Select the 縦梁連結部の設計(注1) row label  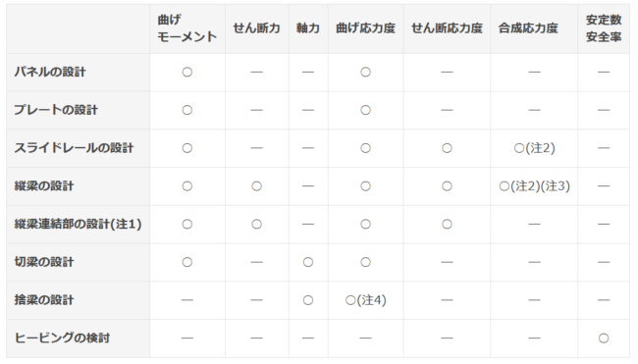pos(78,224)
